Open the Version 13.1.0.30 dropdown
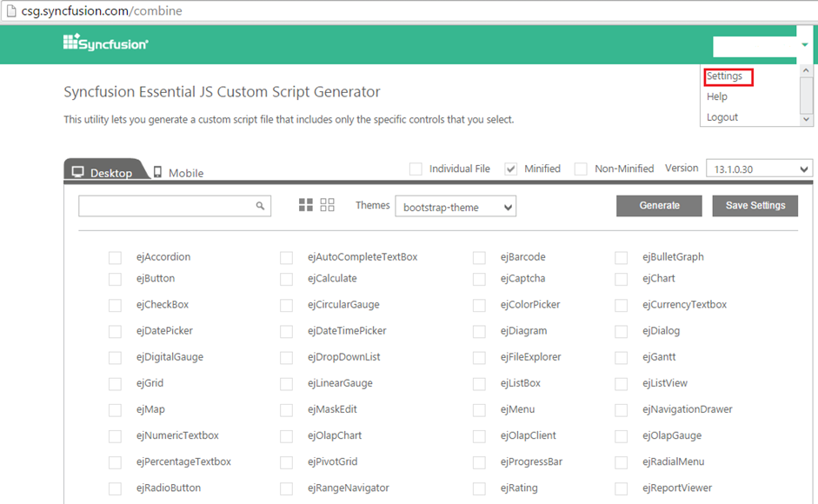The height and width of the screenshot is (504, 818). 759,169
